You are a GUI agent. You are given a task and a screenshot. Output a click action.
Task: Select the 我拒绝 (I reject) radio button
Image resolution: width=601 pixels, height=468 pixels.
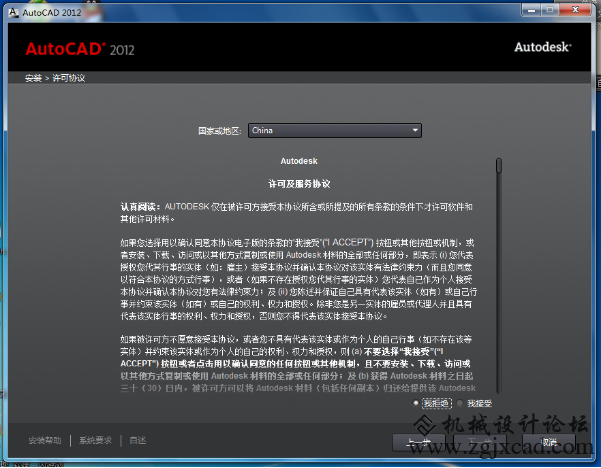(x=416, y=403)
